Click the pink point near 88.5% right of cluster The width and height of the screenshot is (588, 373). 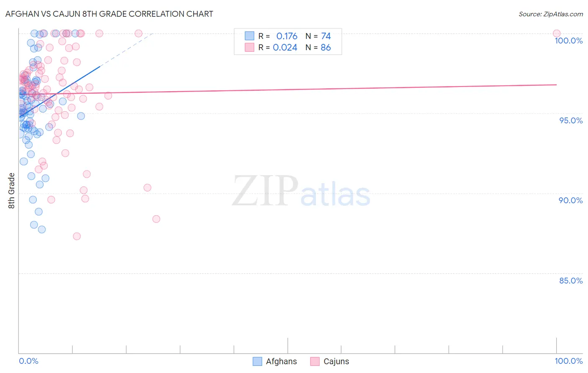coord(156,219)
